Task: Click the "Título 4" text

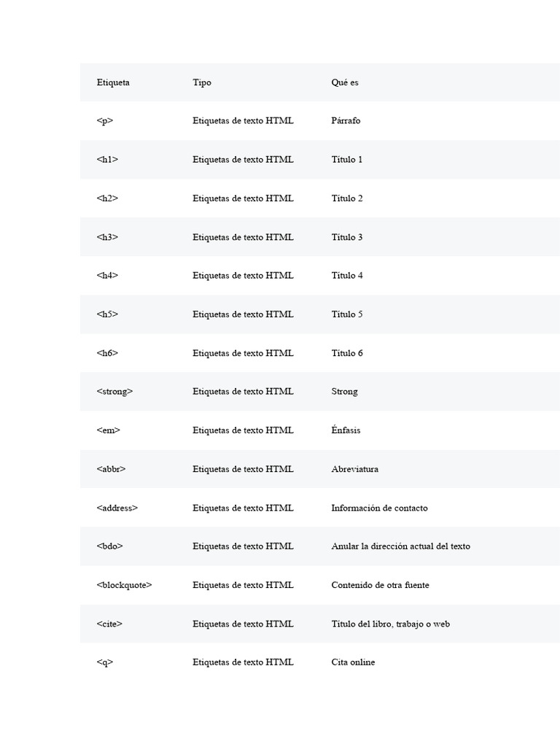Action: [x=346, y=276]
